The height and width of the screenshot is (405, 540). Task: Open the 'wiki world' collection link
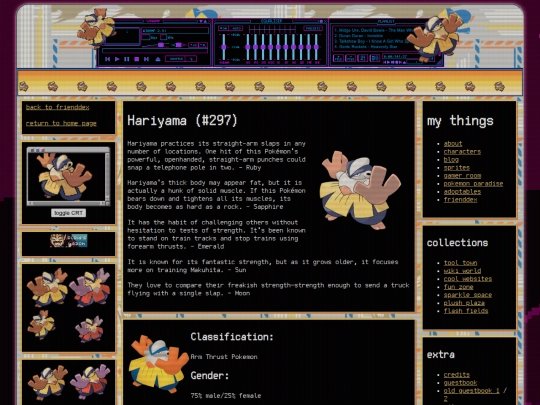462,271
